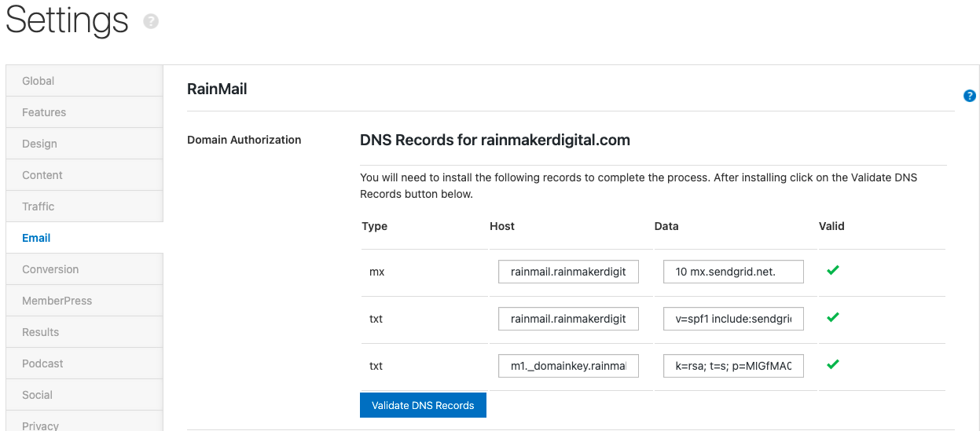
Task: Open the blue help icon in RainMail panel
Action: click(x=970, y=96)
